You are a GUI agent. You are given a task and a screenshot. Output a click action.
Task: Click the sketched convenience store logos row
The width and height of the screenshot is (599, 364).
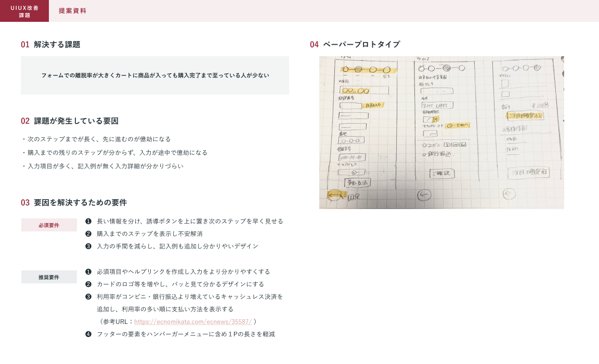point(454,145)
